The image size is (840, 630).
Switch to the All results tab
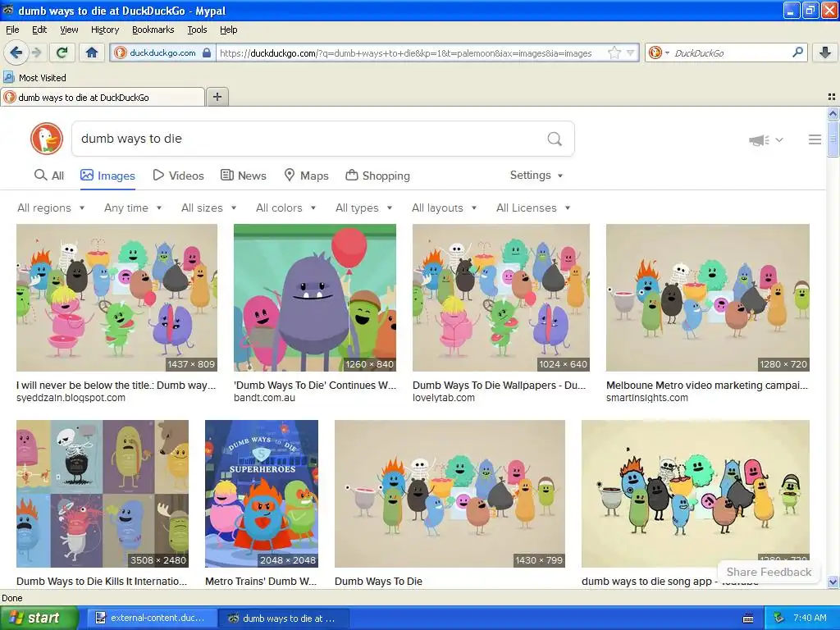click(x=48, y=176)
